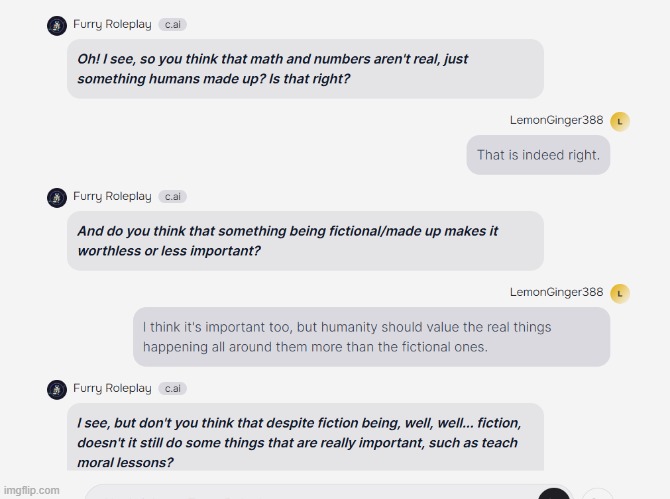Select message about math and numbers
This screenshot has width=670, height=499.
click(305, 69)
